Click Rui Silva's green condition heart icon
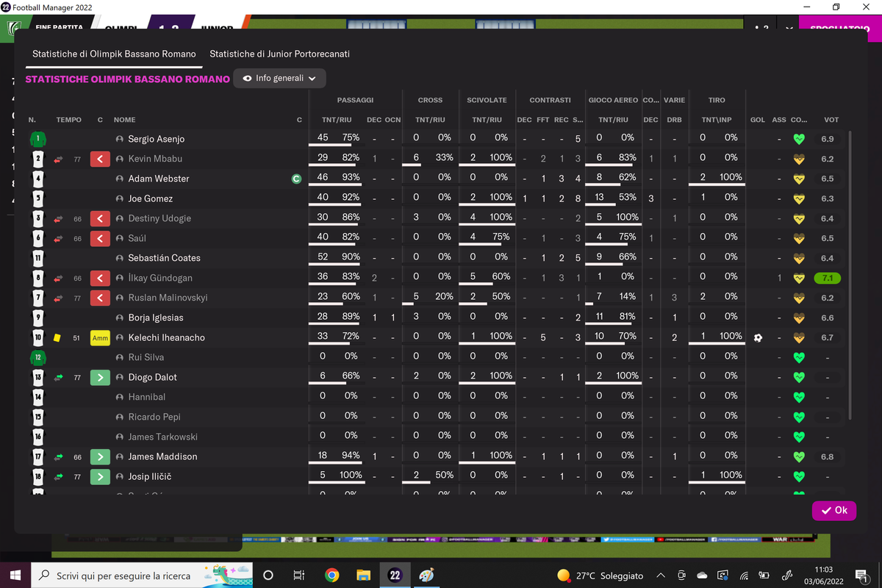The image size is (882, 588). (799, 357)
